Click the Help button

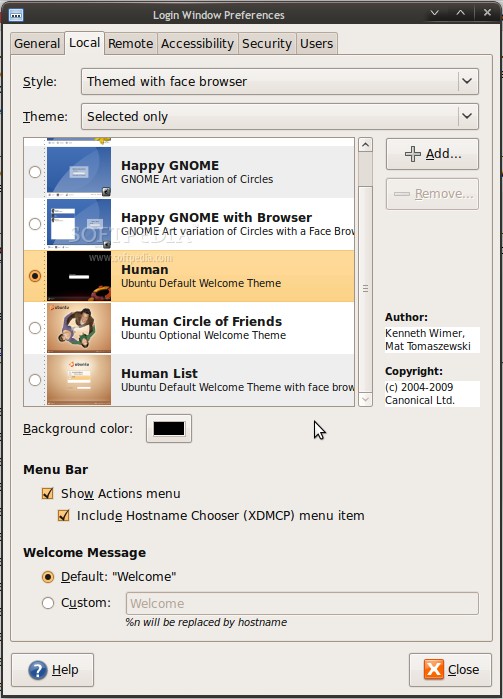(53, 670)
